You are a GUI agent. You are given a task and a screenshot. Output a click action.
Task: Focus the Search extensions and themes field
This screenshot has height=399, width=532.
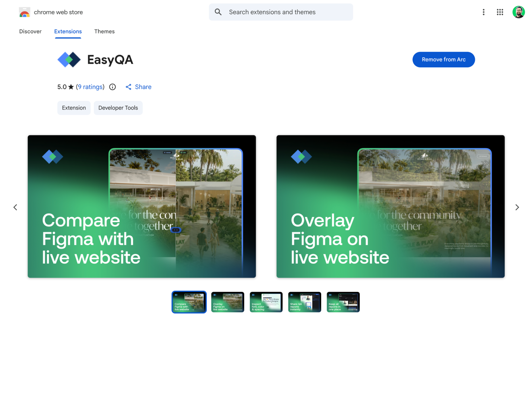pyautogui.click(x=281, y=12)
